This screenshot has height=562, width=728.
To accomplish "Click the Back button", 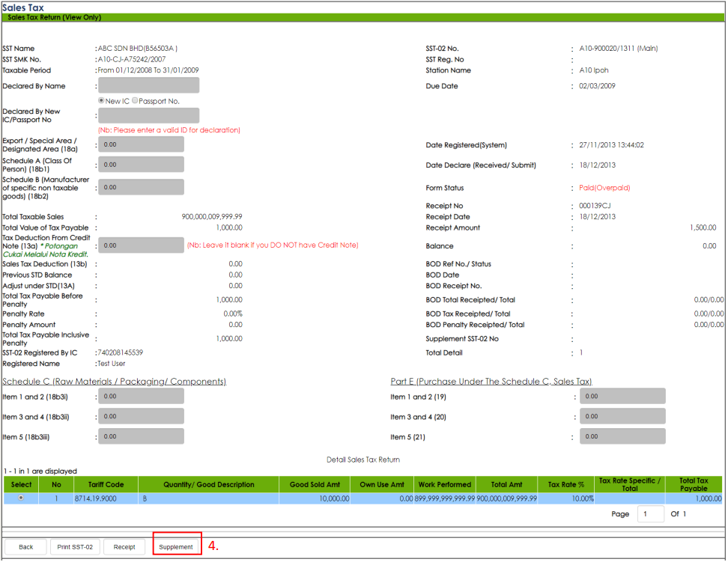I will click(x=26, y=547).
